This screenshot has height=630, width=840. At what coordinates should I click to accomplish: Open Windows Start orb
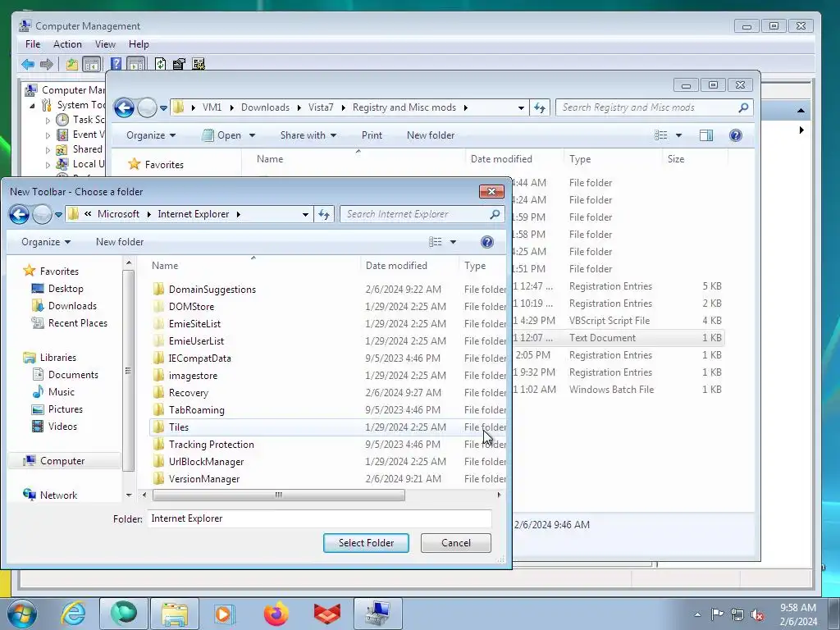pos(22,614)
